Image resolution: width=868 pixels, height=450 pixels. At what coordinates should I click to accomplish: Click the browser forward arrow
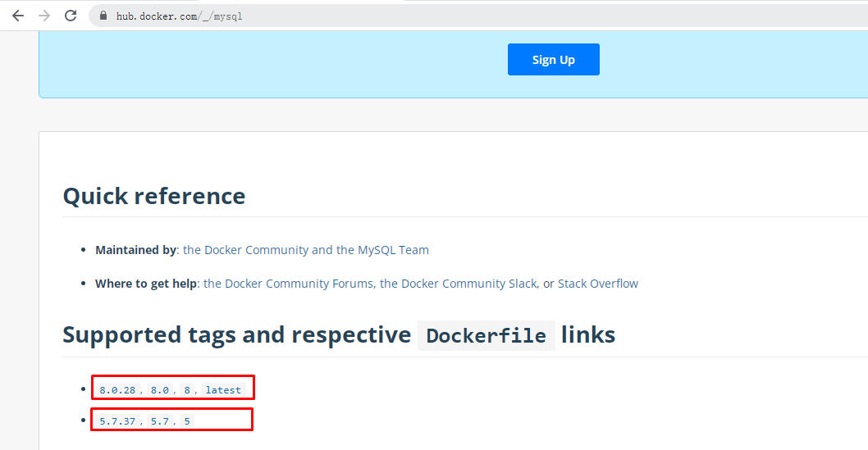coord(44,16)
